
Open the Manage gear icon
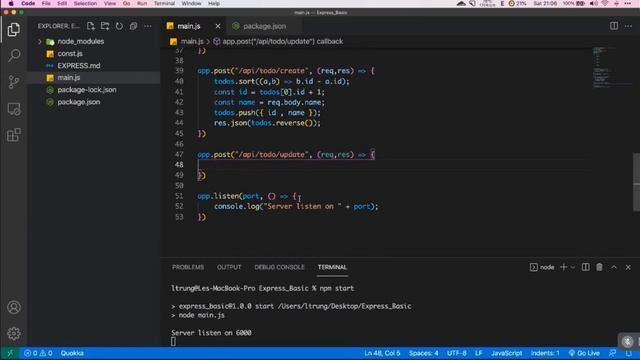point(14,333)
